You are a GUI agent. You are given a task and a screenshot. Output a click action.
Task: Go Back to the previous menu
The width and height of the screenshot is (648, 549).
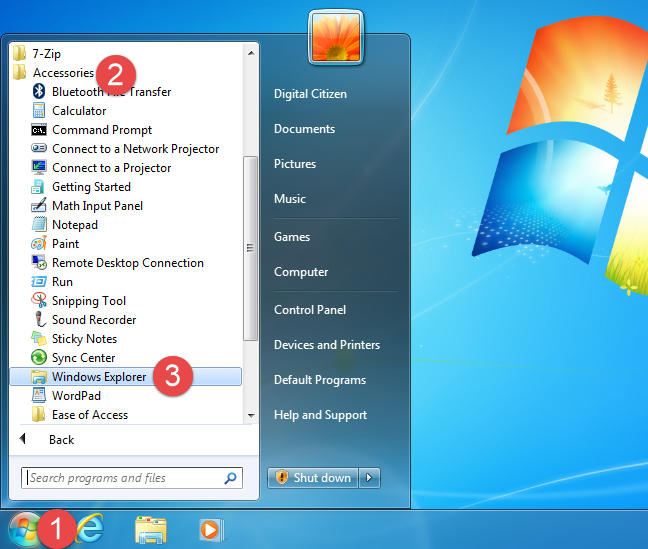[48, 439]
